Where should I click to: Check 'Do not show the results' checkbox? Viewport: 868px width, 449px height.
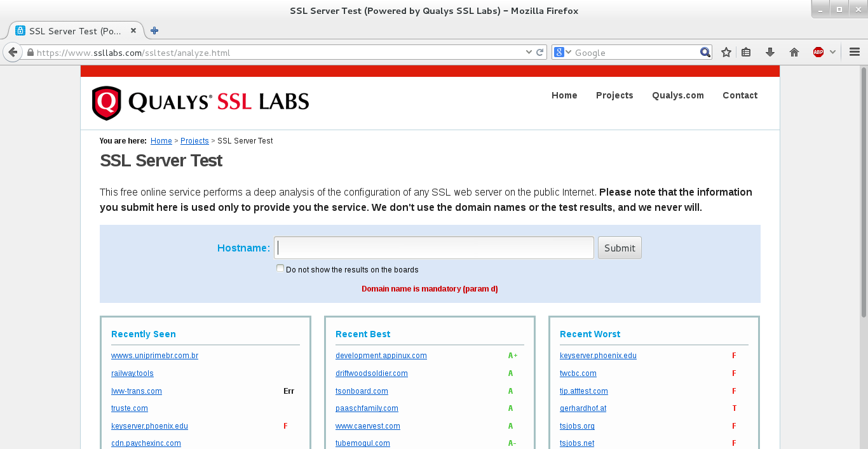(x=280, y=269)
